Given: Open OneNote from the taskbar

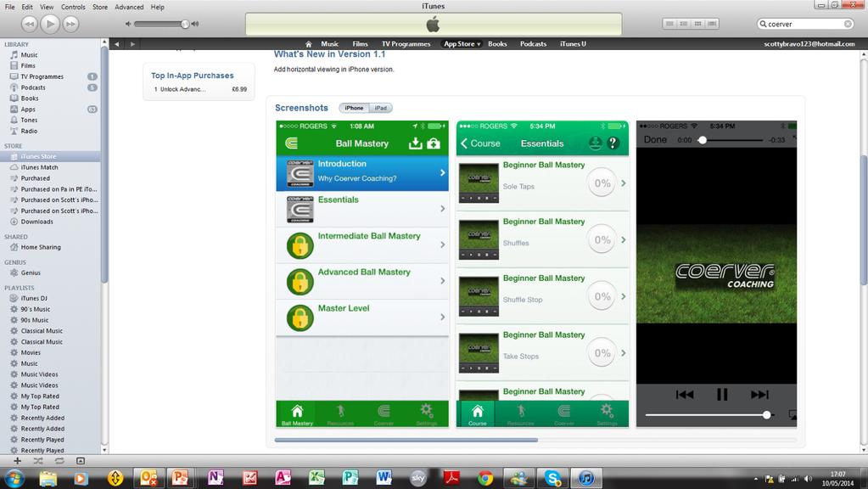Looking at the screenshot, I should (x=216, y=478).
